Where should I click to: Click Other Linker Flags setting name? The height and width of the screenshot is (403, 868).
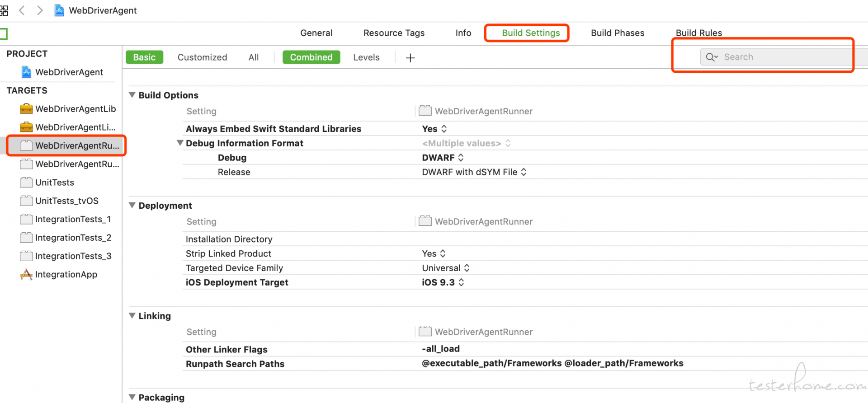(x=226, y=349)
